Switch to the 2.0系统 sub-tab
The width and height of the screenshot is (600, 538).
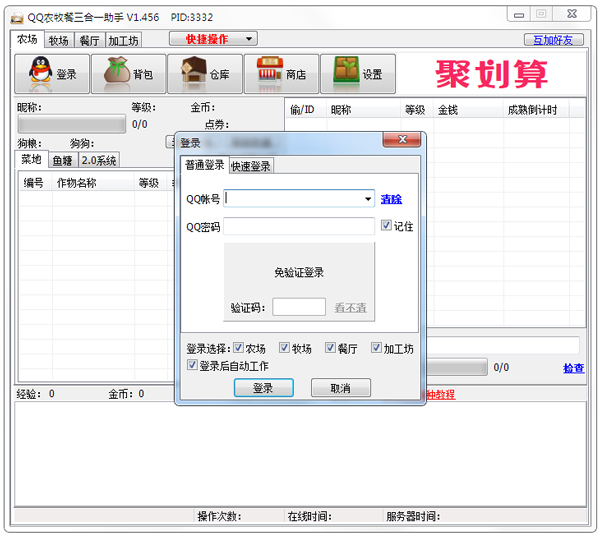pos(99,160)
